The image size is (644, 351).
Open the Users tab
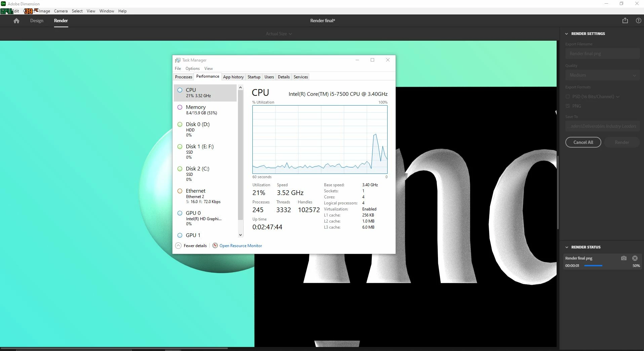pos(269,77)
